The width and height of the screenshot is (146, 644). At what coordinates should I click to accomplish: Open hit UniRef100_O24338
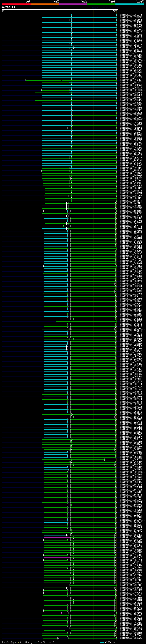(x=131, y=321)
